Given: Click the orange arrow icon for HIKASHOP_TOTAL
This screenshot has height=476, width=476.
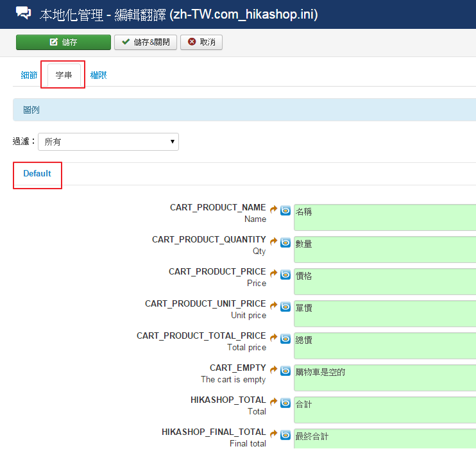Looking at the screenshot, I should [x=273, y=402].
